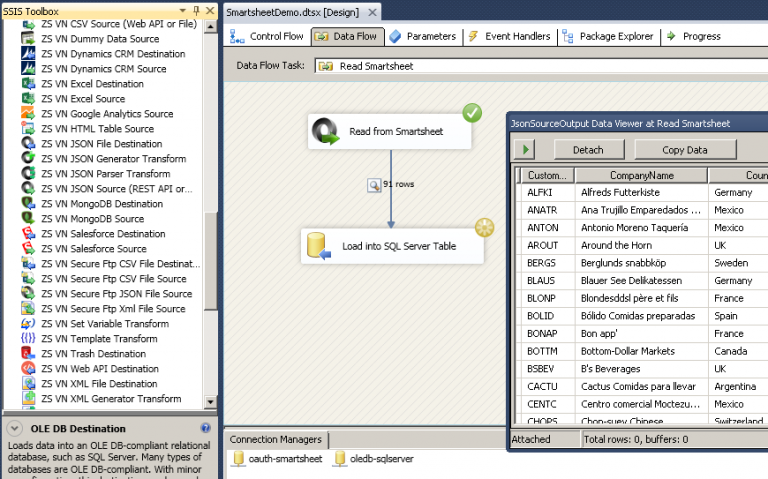This screenshot has height=479, width=768.
Task: Switch to the Data Flow tab
Action: click(347, 36)
